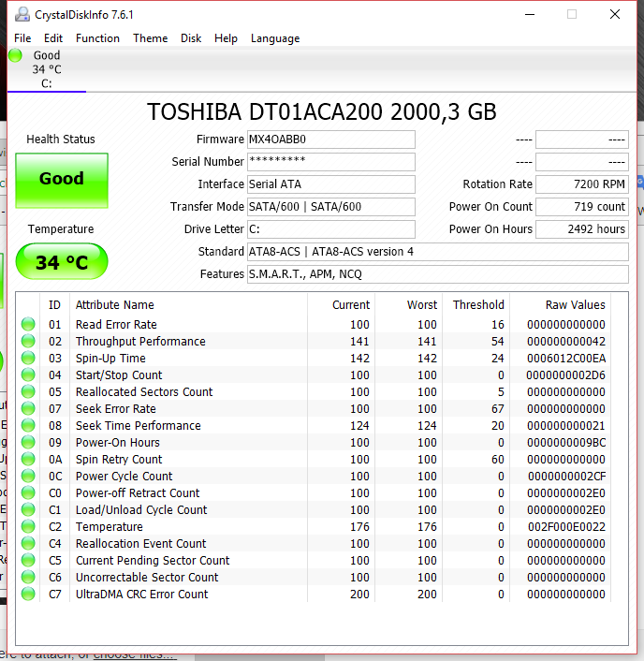
Task: Click the green disk status circle for C:
Action: pos(15,55)
